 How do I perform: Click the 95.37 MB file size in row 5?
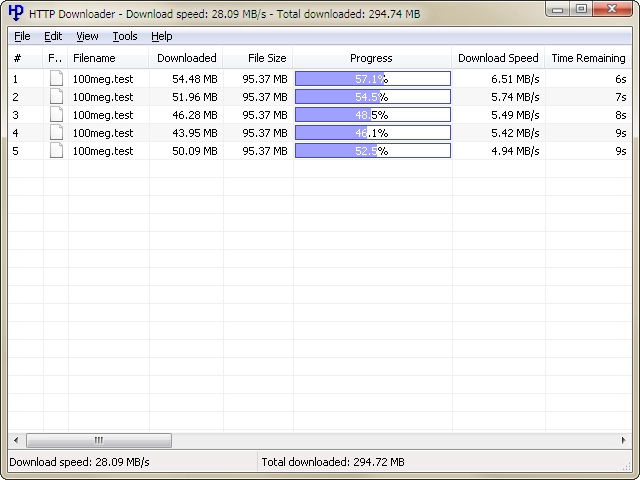(x=265, y=151)
